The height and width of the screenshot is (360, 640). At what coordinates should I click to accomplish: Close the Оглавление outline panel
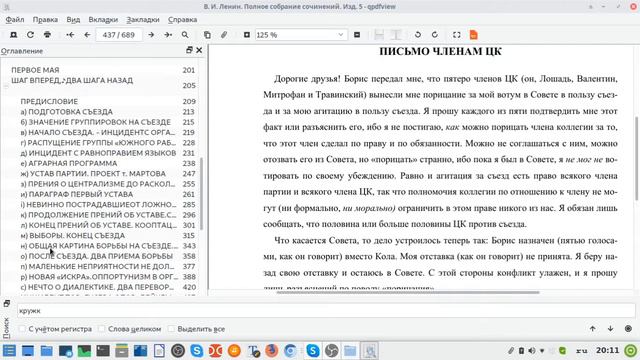[199, 50]
